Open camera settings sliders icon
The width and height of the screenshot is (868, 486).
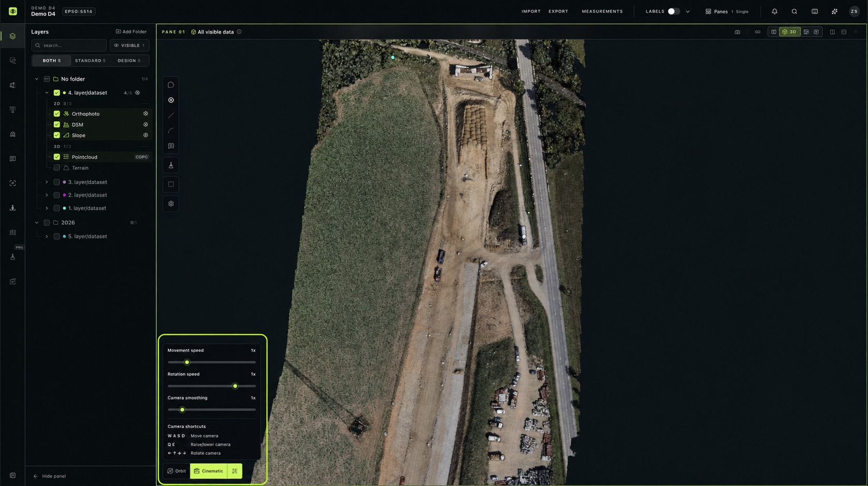pos(235,471)
